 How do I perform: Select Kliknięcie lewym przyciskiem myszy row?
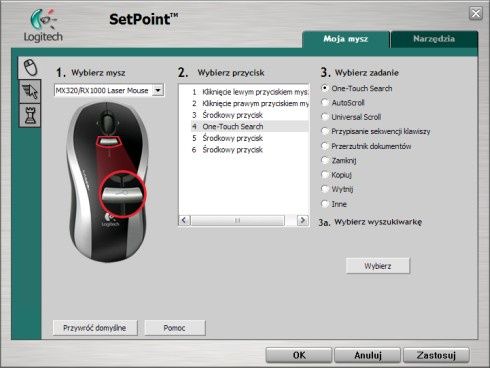[250, 92]
